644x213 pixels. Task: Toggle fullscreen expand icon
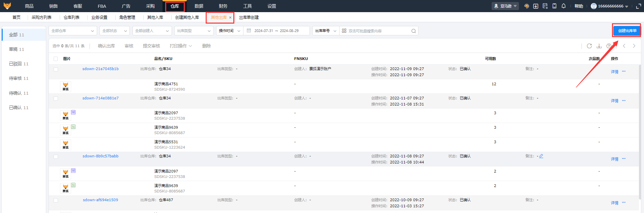coord(638,6)
